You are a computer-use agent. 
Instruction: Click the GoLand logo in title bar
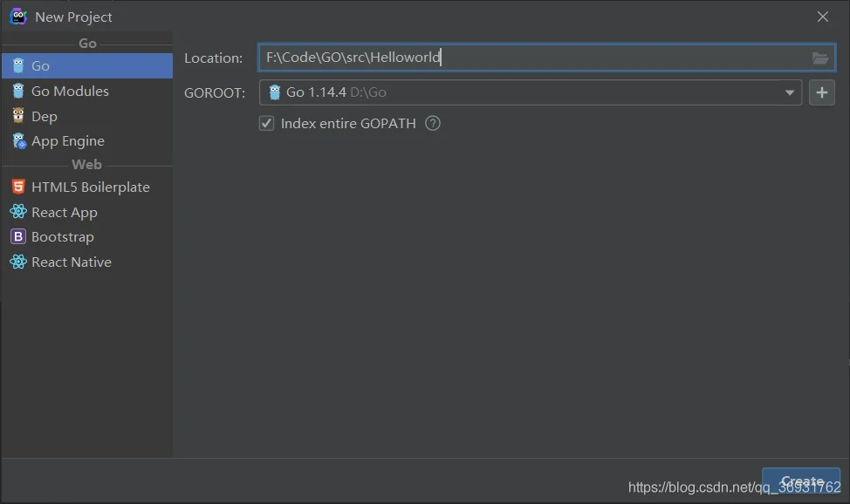[18, 17]
